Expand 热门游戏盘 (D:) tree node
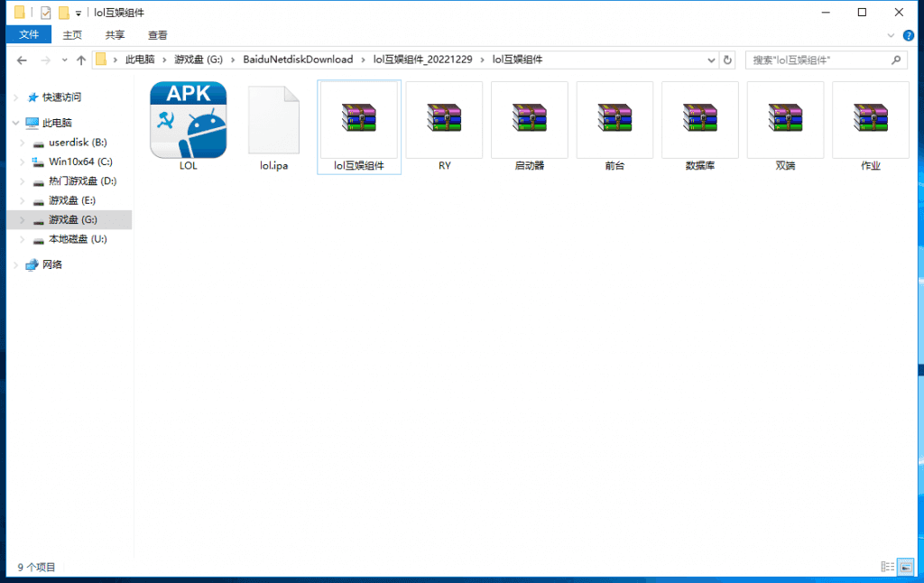This screenshot has width=924, height=583. click(x=23, y=181)
